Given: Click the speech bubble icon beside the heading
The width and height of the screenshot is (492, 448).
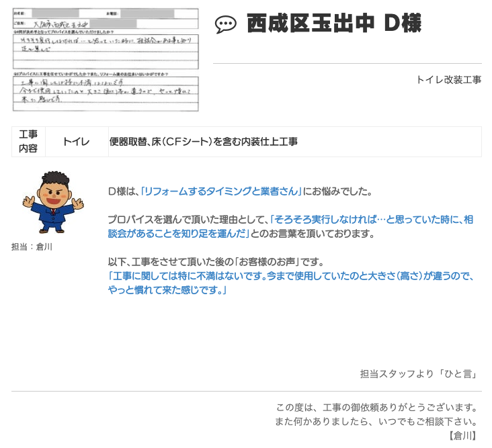Looking at the screenshot, I should 225,26.
